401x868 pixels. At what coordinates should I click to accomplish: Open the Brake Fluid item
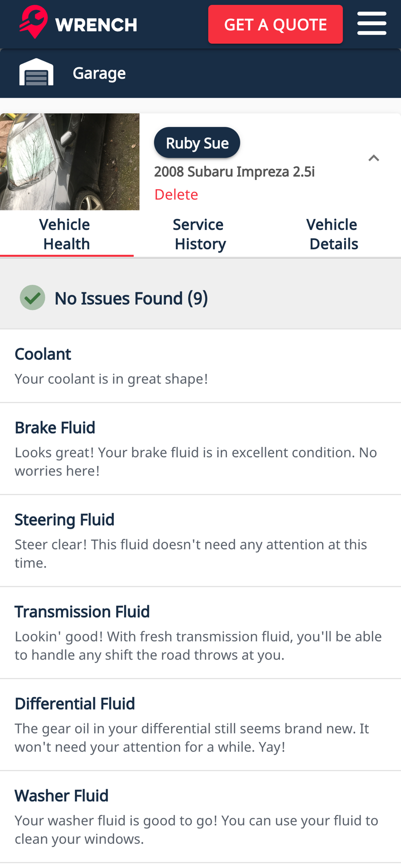pos(200,449)
